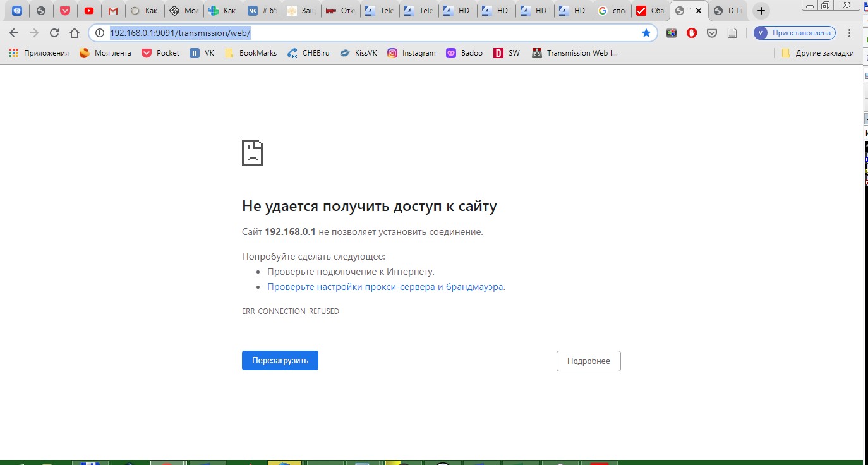
Task: Click the blue bookmark star in address bar
Action: tap(646, 33)
